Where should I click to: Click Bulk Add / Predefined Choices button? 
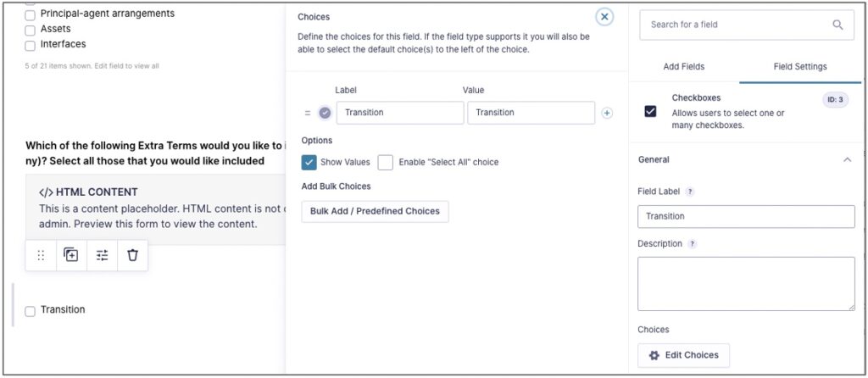(375, 211)
